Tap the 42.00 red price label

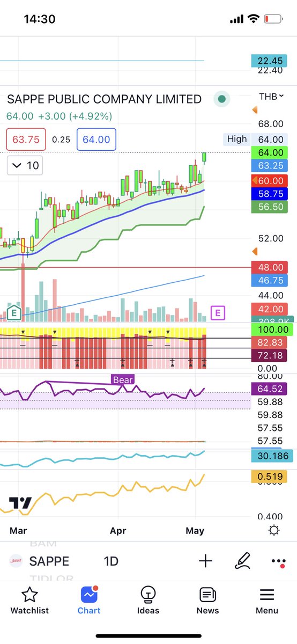point(270,309)
